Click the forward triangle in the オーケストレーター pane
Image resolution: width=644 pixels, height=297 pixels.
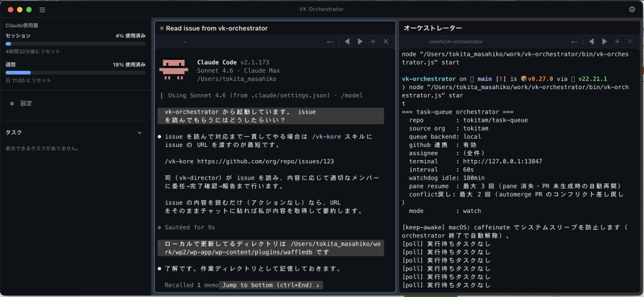[x=604, y=41]
